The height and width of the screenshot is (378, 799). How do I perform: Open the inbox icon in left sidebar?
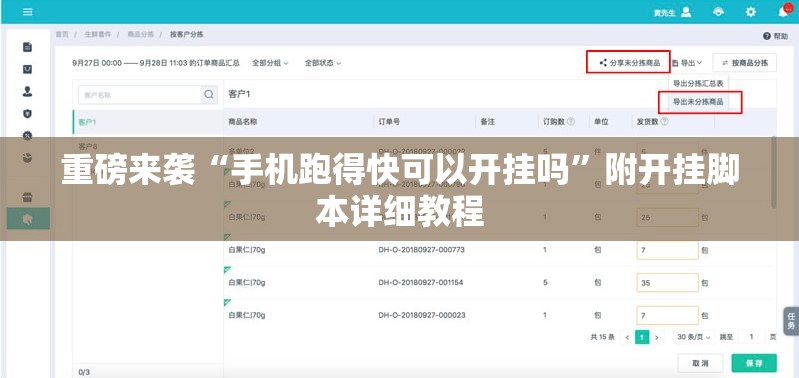28,69
